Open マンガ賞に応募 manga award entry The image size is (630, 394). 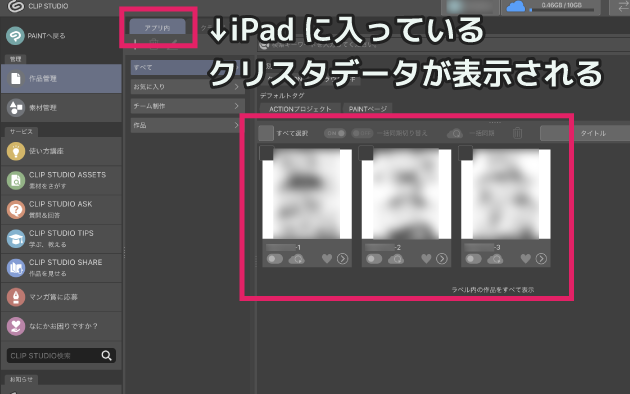click(x=61, y=297)
